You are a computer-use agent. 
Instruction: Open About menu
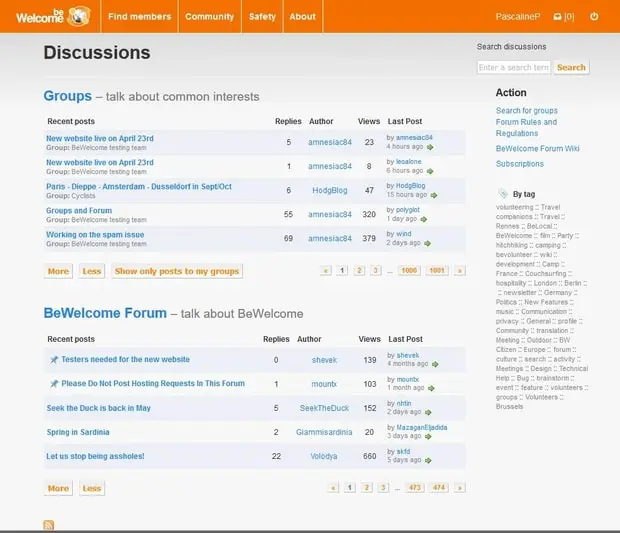302,17
